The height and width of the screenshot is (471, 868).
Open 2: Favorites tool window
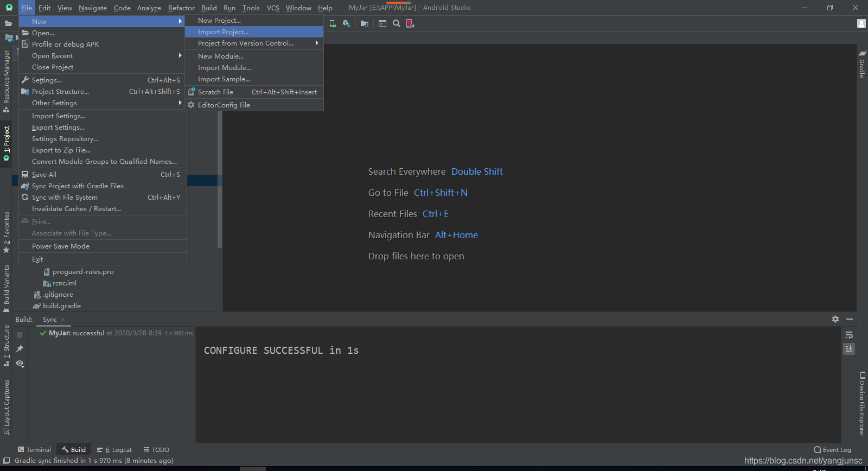(x=7, y=232)
